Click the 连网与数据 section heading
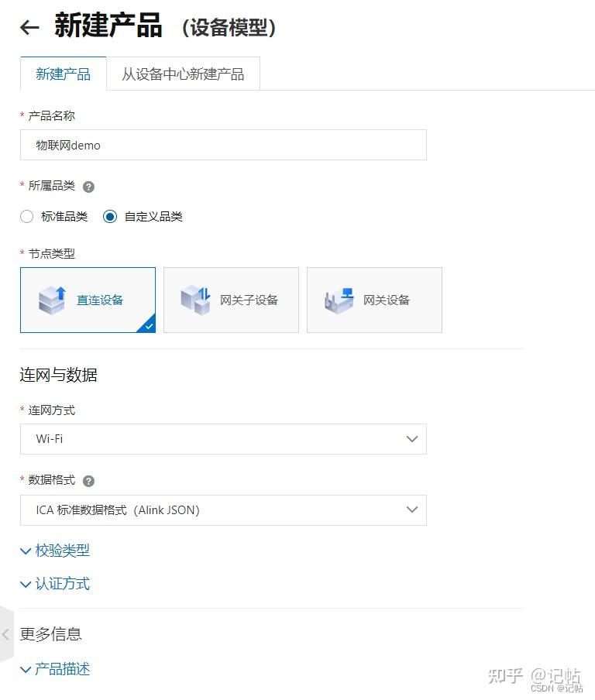This screenshot has height=700, width=595. point(59,375)
